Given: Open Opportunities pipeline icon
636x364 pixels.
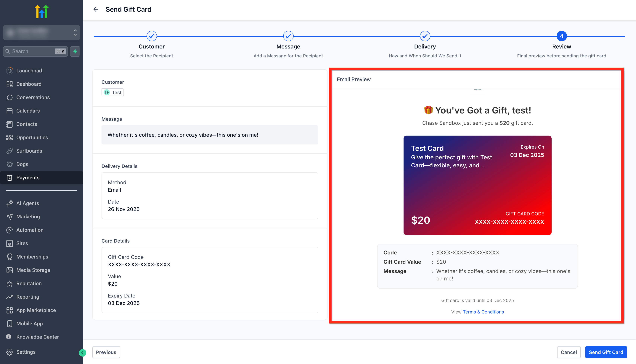Looking at the screenshot, I should [x=9, y=137].
